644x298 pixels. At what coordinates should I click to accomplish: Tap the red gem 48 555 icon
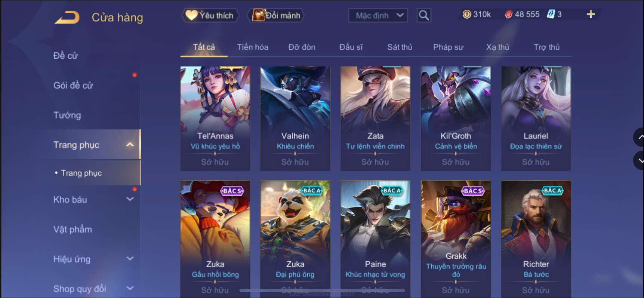click(509, 14)
